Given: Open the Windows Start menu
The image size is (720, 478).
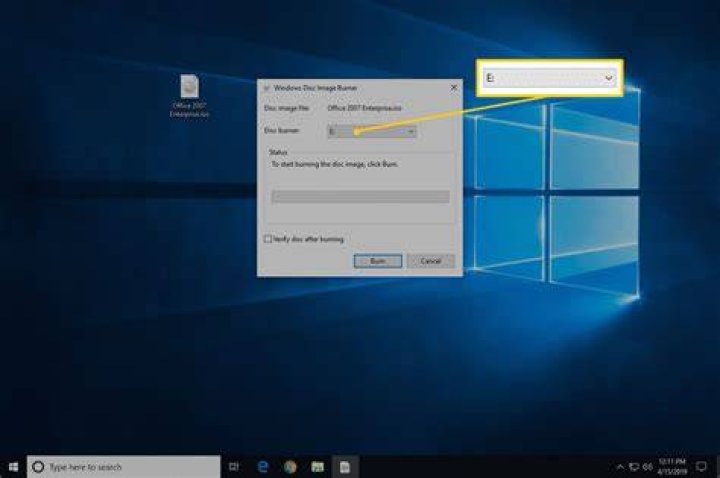Looking at the screenshot, I should click(x=13, y=467).
